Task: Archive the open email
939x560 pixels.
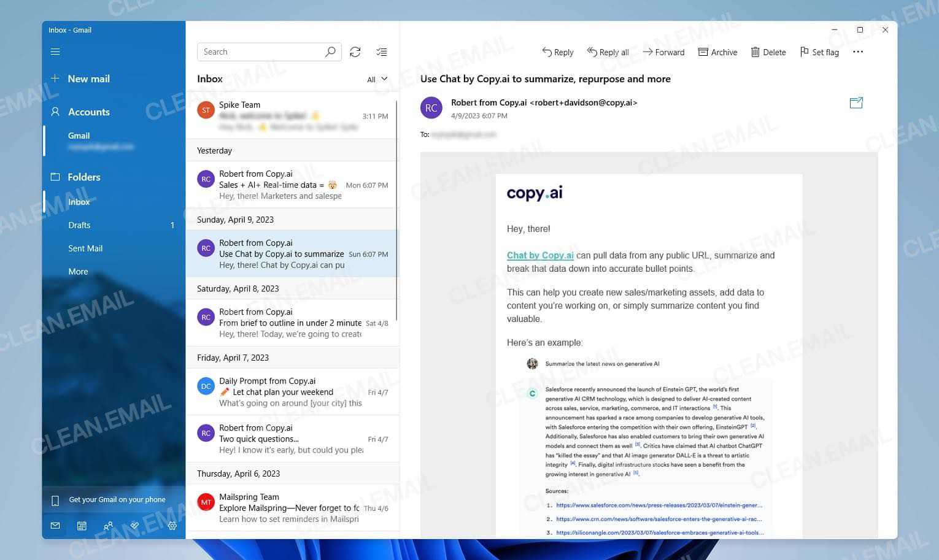Action: point(717,52)
